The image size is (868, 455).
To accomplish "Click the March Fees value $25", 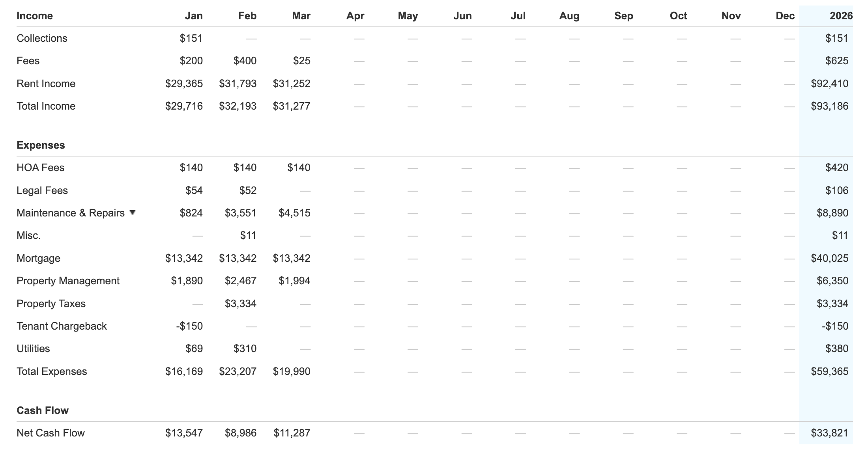I will [x=301, y=61].
